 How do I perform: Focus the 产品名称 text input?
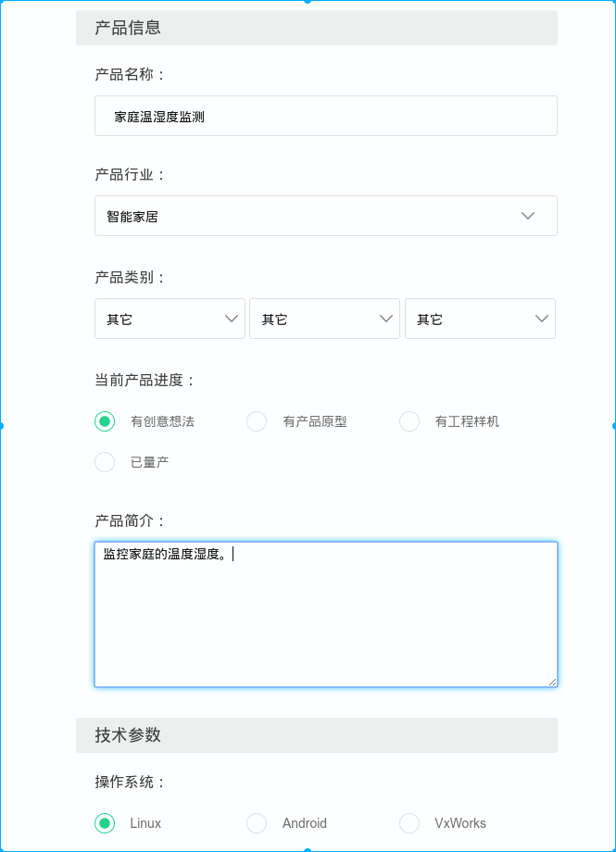pyautogui.click(x=325, y=117)
